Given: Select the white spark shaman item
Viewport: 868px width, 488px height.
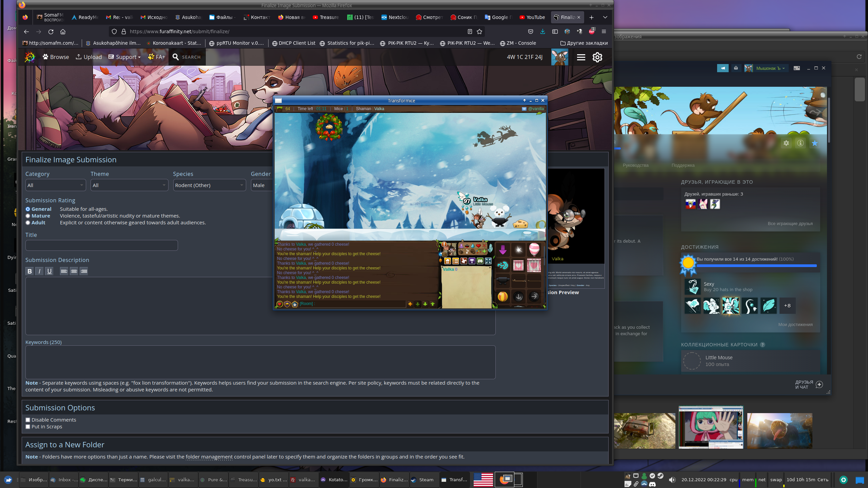Looking at the screenshot, I should click(x=518, y=250).
